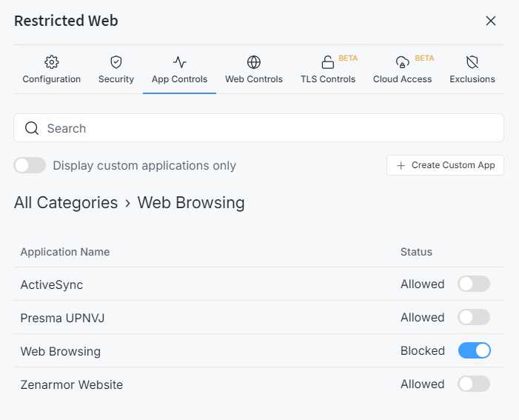
Task: Select the ActiveSync application name
Action: pos(52,285)
